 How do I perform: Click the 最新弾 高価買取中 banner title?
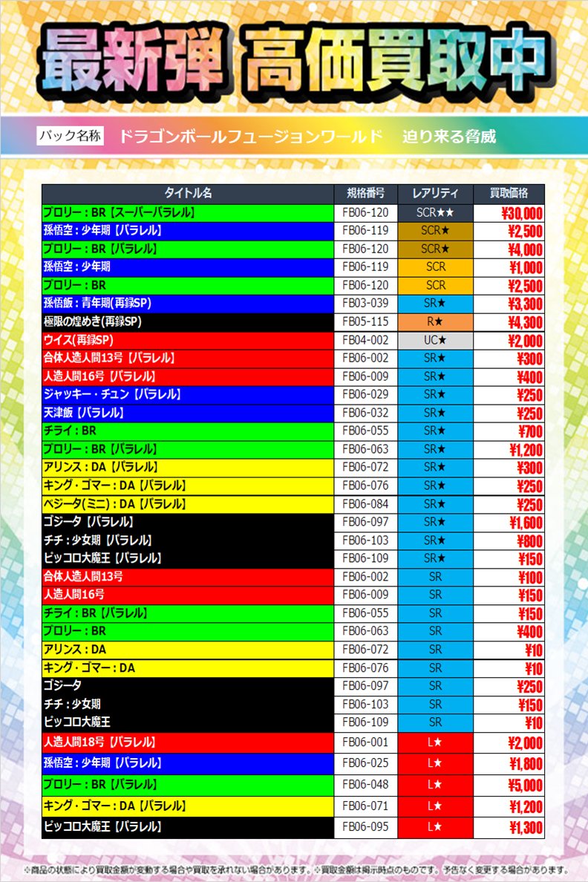pos(296,62)
